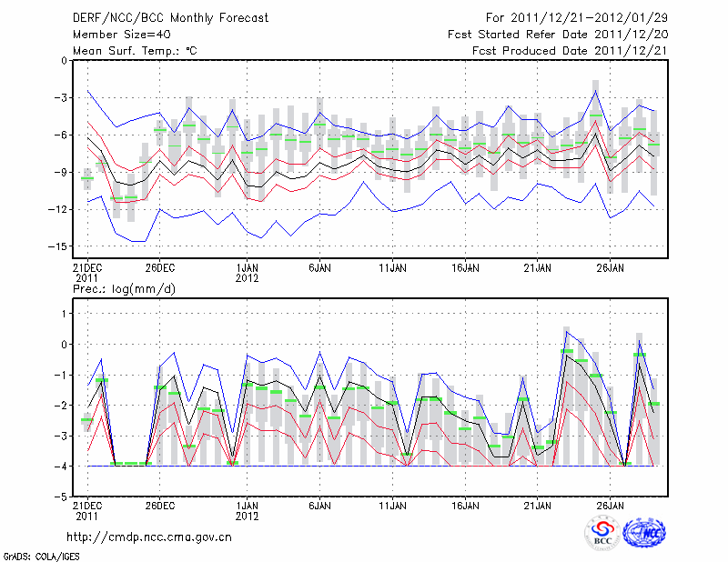Select 6JAN marker on temperature chart axis
The width and height of the screenshot is (728, 562).
319,268
